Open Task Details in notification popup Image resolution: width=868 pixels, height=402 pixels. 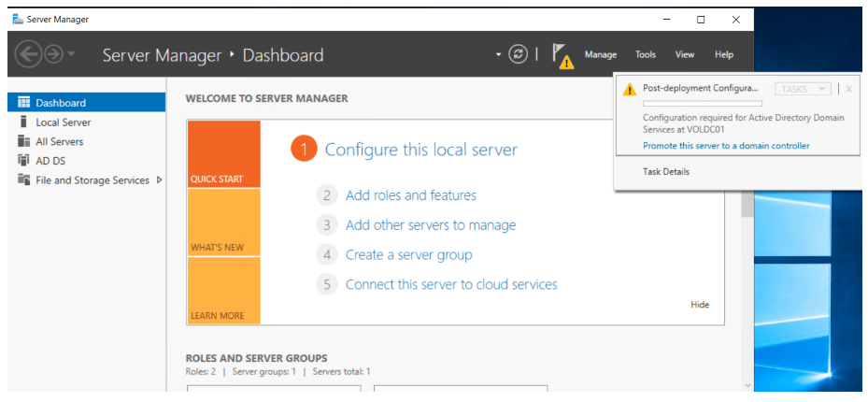click(666, 172)
